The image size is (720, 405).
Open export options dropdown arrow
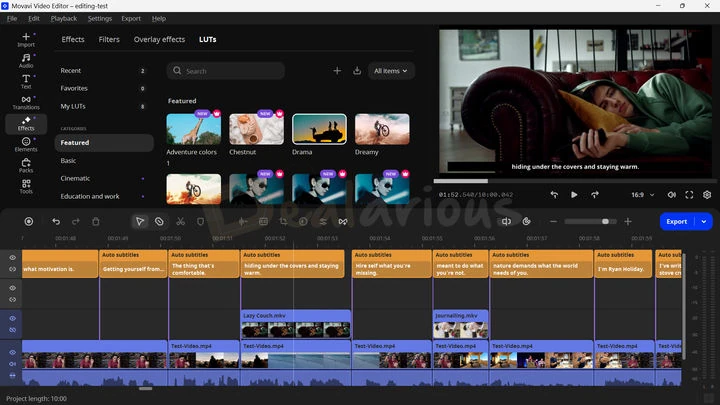click(x=704, y=221)
